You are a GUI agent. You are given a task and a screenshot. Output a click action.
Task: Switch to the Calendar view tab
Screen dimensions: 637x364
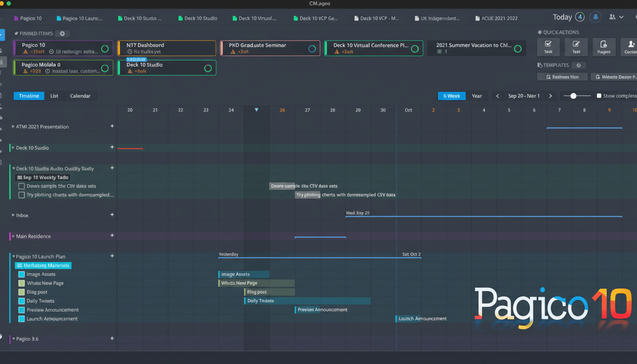click(80, 96)
